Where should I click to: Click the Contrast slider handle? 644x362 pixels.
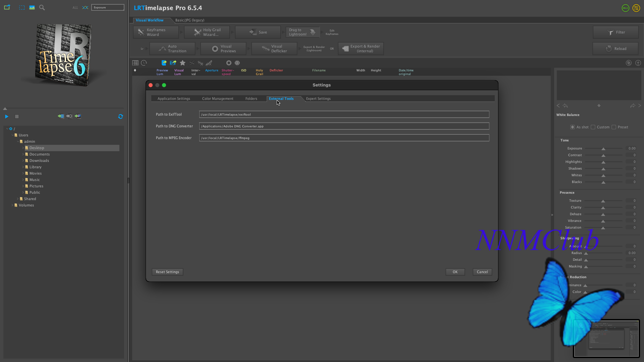click(x=603, y=155)
